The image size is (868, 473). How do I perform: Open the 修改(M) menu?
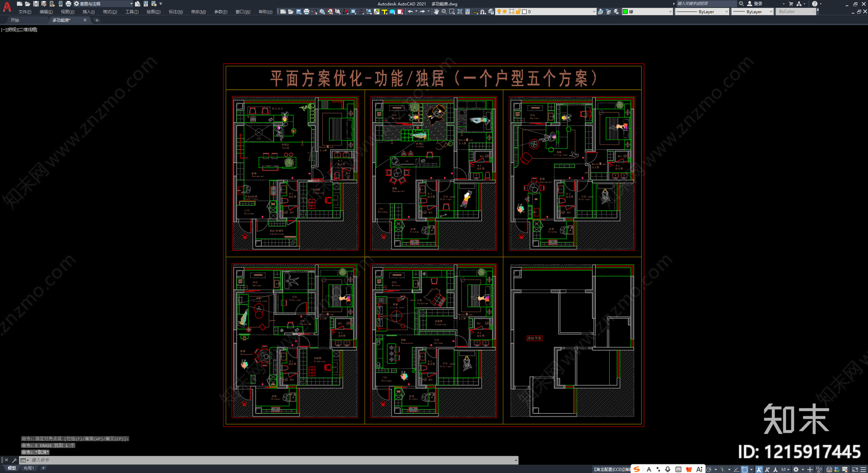pos(199,11)
